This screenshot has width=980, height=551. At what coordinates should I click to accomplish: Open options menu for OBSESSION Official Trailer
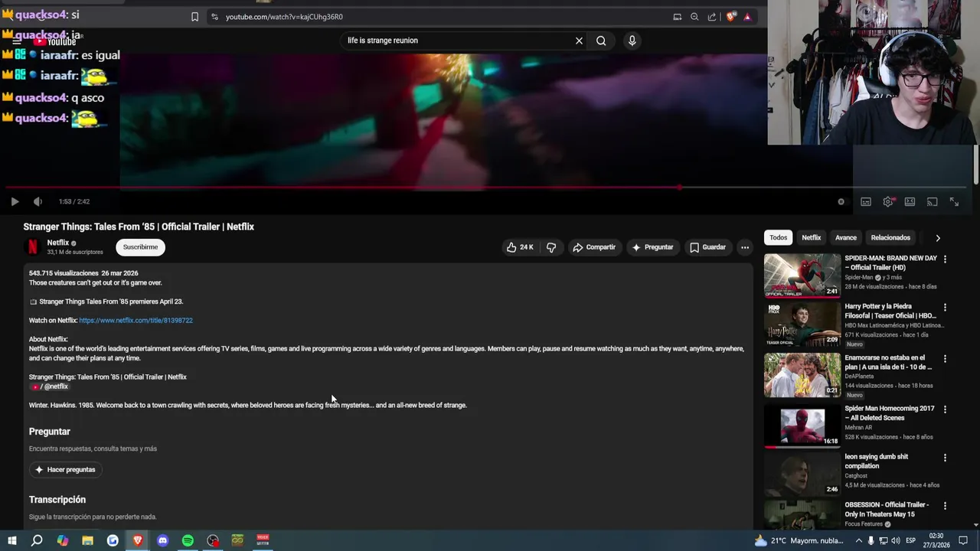(945, 506)
